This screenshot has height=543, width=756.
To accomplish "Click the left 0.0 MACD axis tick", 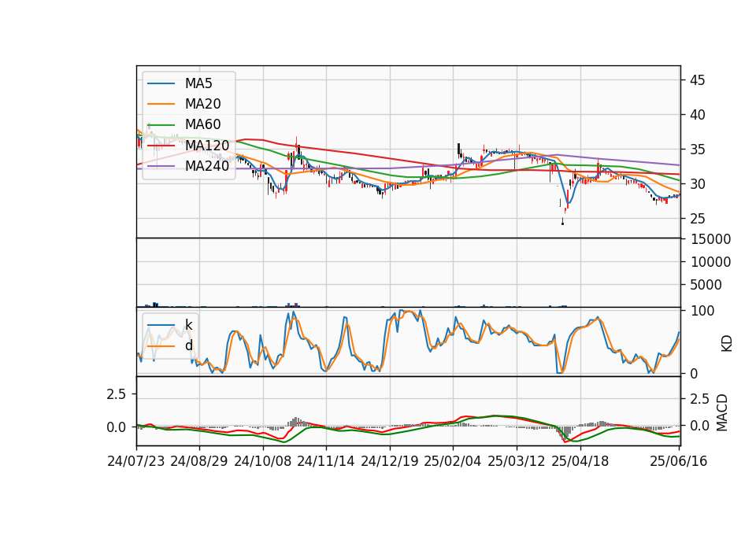I will point(117,427).
